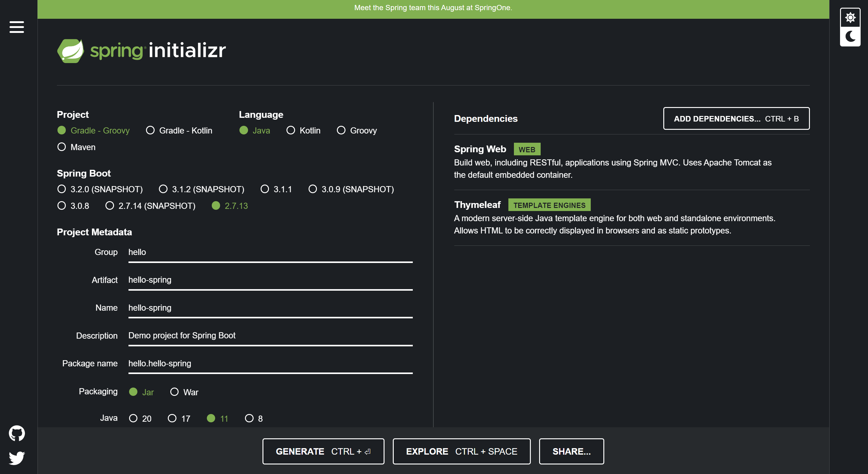Edit the Package name field
The width and height of the screenshot is (868, 474).
click(270, 364)
